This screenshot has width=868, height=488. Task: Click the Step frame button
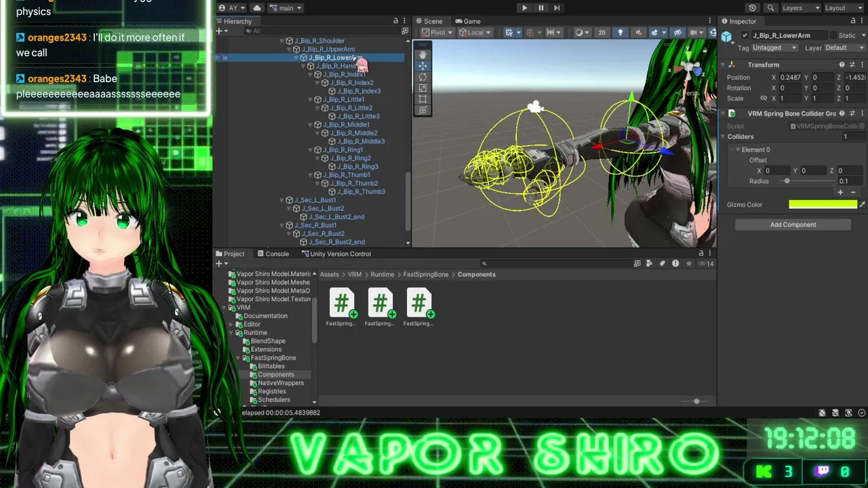coord(557,8)
